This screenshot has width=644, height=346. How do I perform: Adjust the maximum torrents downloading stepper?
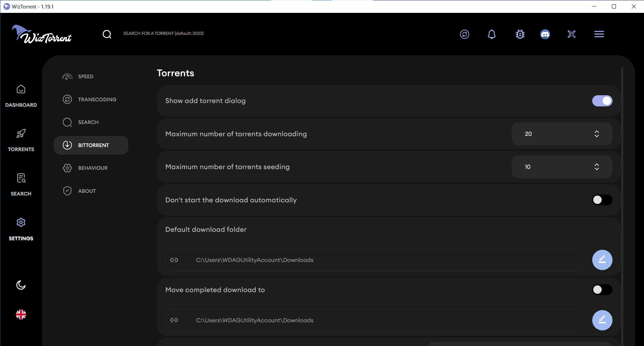[597, 134]
